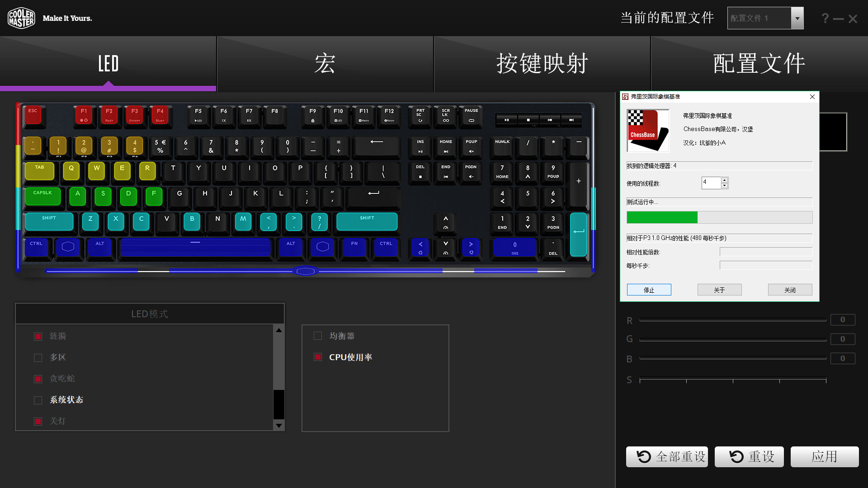Click the 停止 button in benchmark dialog

point(649,290)
